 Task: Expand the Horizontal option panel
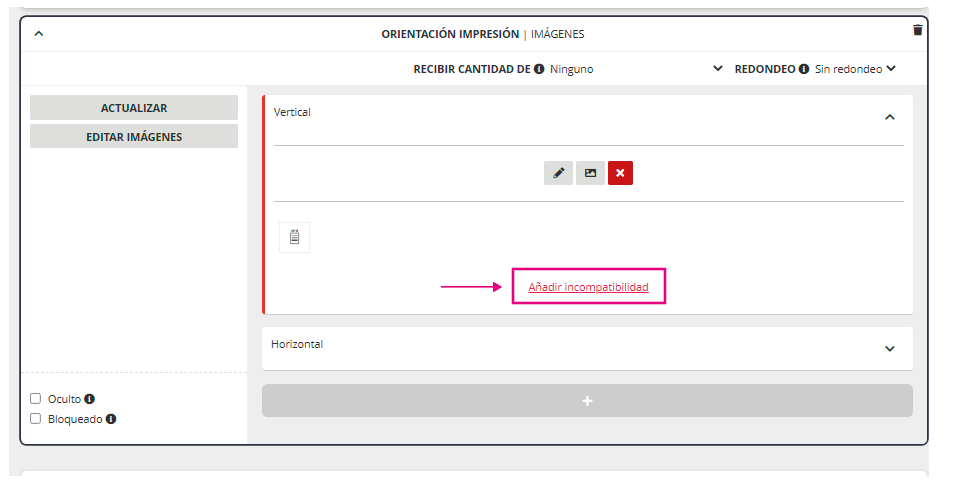[x=890, y=349]
